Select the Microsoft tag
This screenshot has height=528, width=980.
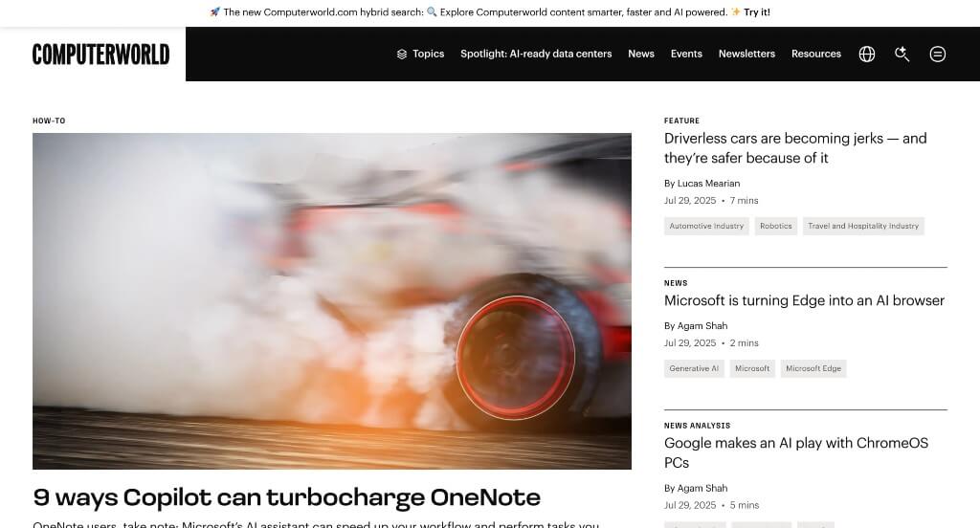click(x=752, y=368)
